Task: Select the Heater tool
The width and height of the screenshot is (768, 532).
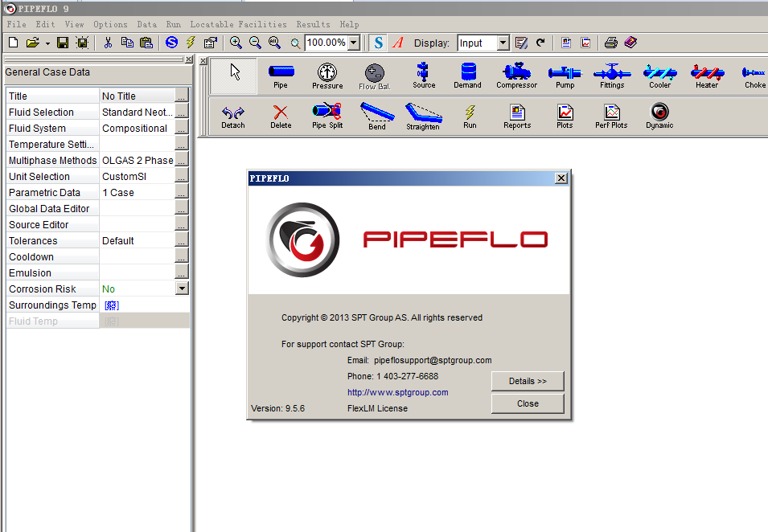Action: pyautogui.click(x=707, y=76)
